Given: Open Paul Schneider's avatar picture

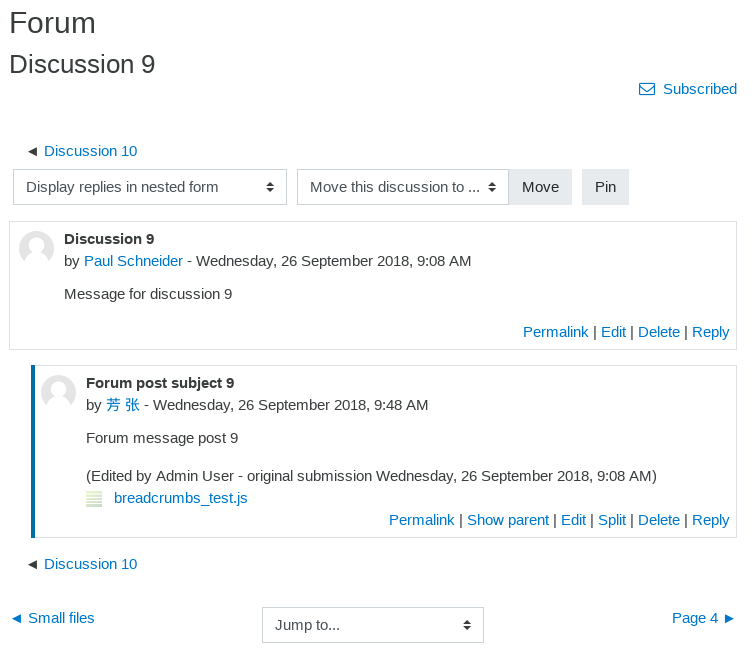Looking at the screenshot, I should 36,248.
